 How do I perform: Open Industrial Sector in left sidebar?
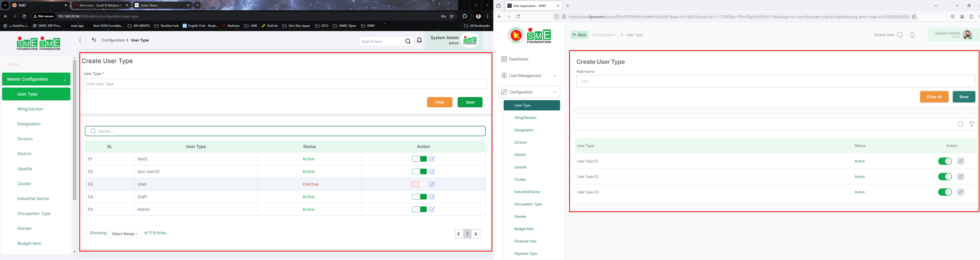point(33,199)
